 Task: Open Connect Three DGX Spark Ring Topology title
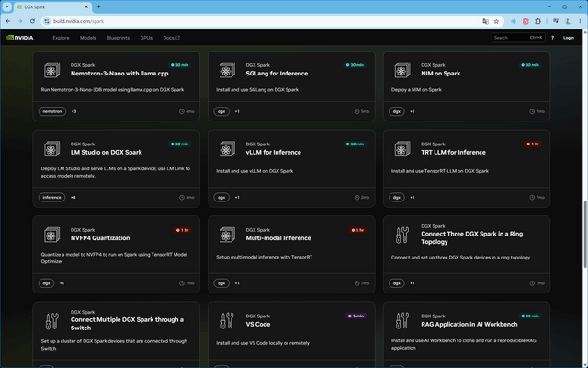(x=471, y=237)
